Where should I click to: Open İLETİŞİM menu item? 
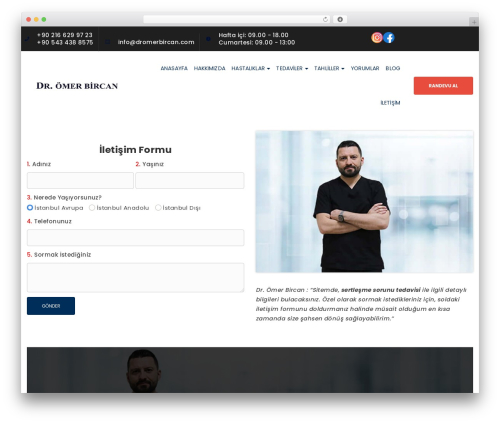[x=390, y=103]
